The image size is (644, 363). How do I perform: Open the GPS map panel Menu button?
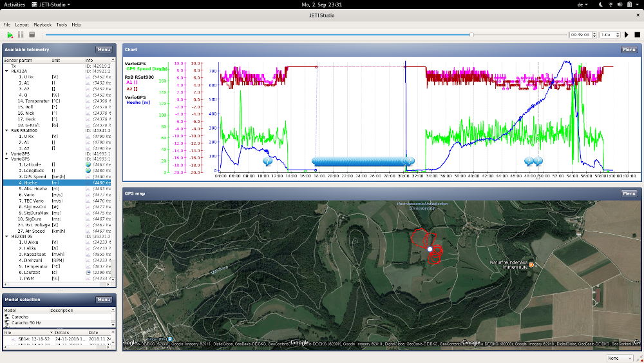point(629,193)
